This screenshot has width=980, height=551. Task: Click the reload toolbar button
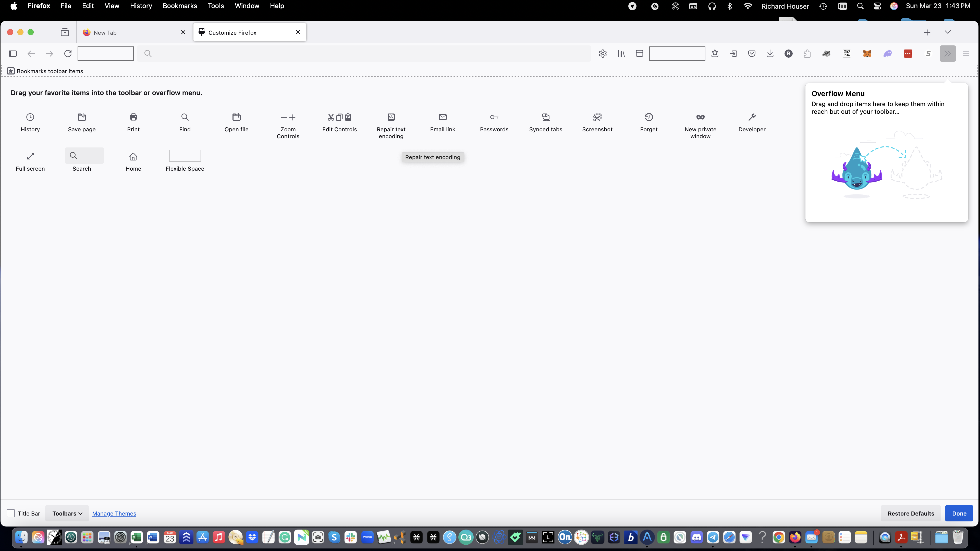(68, 54)
